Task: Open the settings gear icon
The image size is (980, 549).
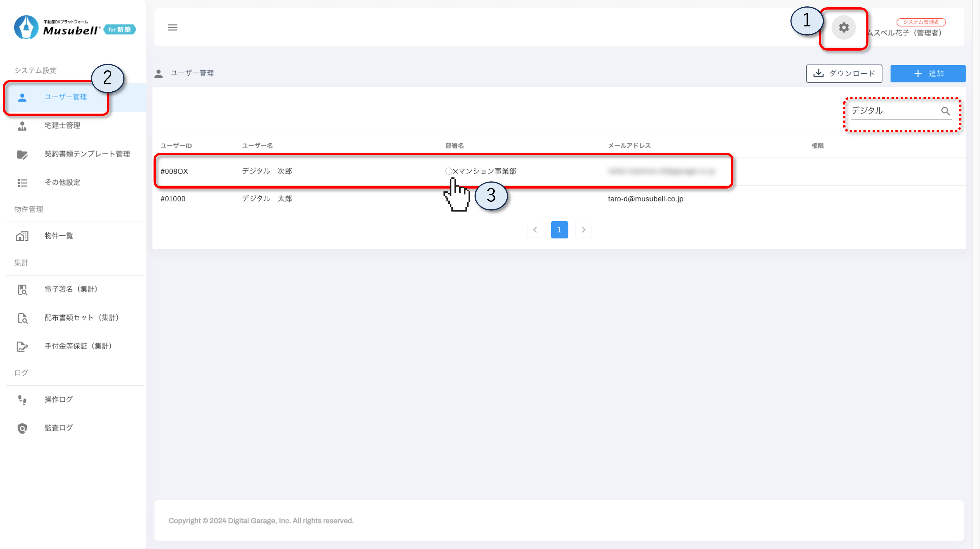Action: click(843, 28)
